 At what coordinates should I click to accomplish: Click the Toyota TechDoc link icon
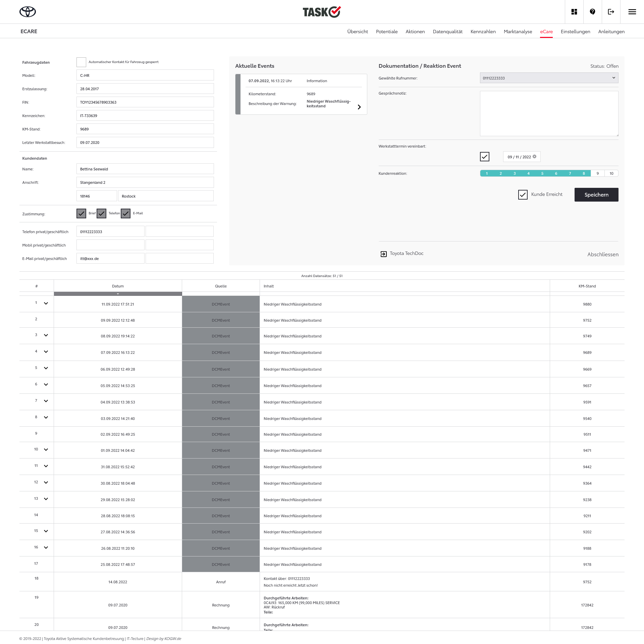[x=383, y=254]
